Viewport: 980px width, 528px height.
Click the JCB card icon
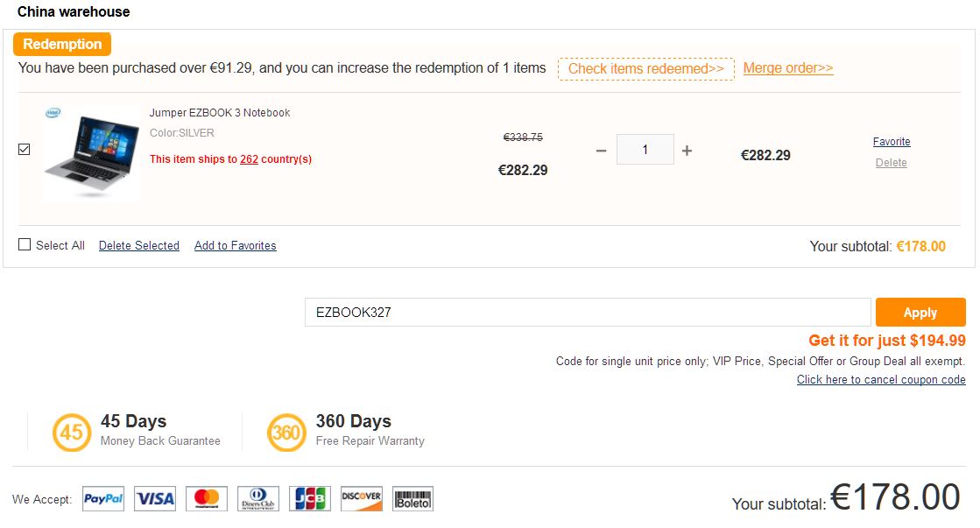[310, 499]
